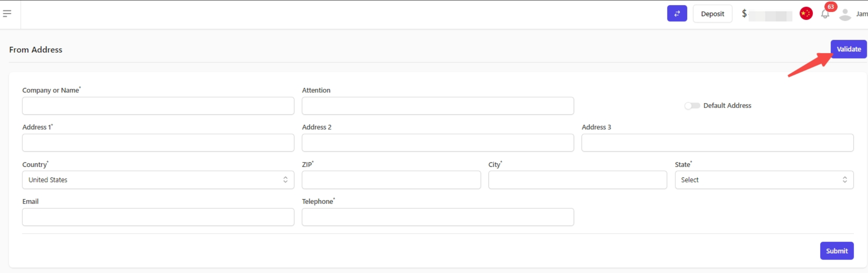Toggle the Default Address switch
This screenshot has height=273, width=868.
pyautogui.click(x=692, y=106)
